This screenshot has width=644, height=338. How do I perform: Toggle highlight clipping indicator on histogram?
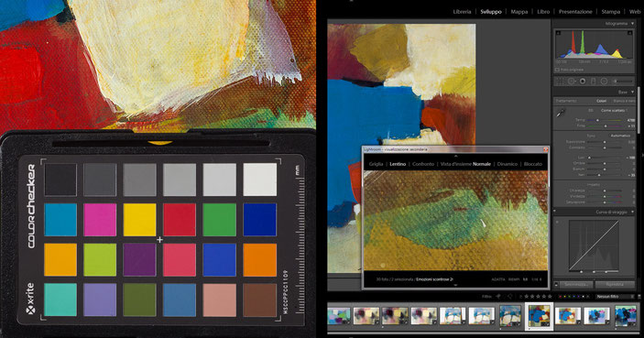pyautogui.click(x=629, y=33)
